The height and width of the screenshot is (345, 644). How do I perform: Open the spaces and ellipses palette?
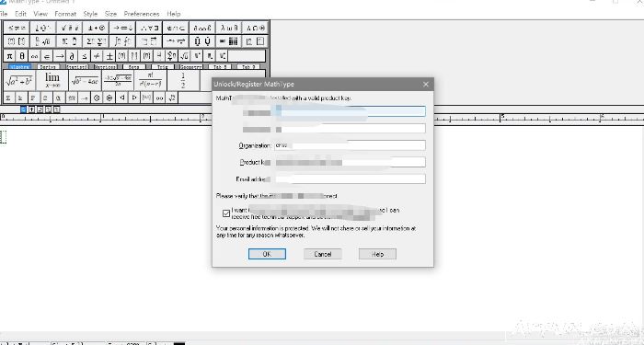tap(43, 28)
